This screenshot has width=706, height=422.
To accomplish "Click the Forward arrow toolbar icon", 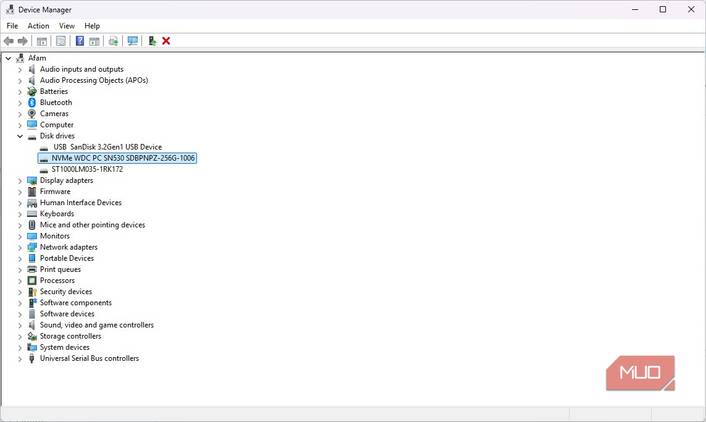I will click(x=23, y=41).
